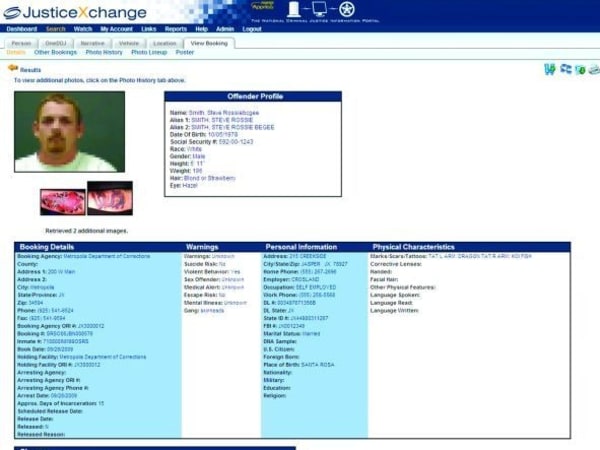
Task: Click Logout in the top menu
Action: click(252, 29)
